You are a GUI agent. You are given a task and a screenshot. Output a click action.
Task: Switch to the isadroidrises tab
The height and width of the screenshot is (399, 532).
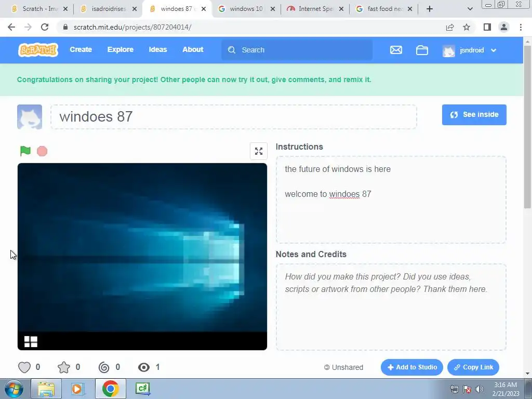point(109,9)
